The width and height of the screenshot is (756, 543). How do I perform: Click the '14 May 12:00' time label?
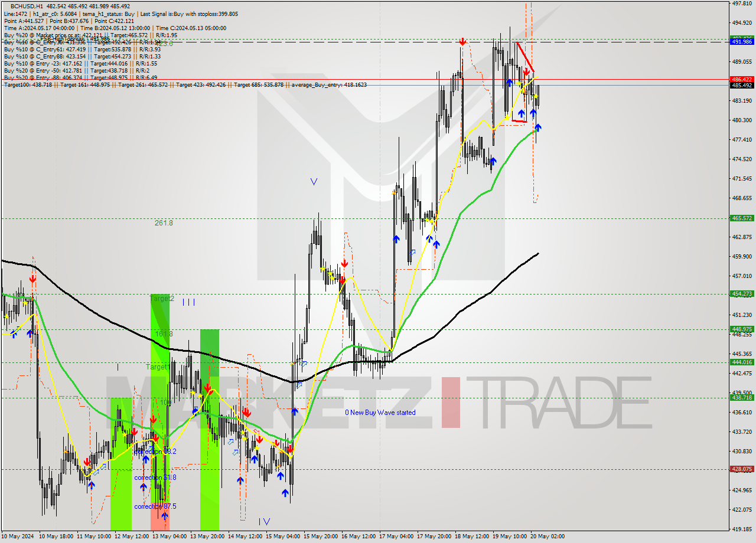(246, 537)
